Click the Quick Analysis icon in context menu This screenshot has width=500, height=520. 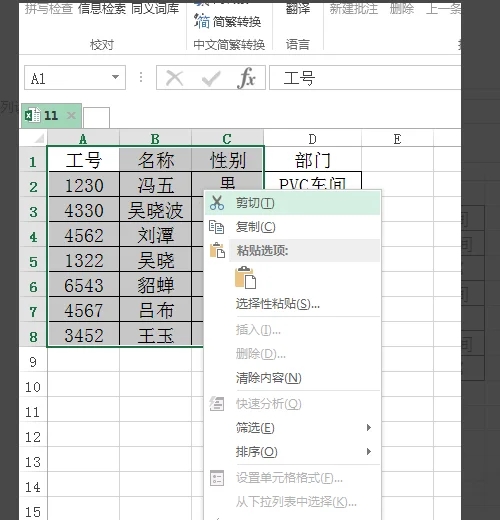217,404
